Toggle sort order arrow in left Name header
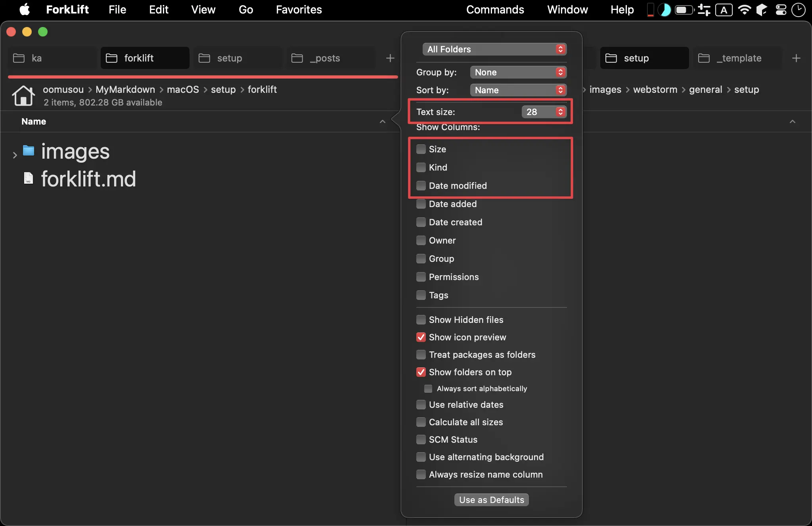Screen dimensions: 812x526 383,121
